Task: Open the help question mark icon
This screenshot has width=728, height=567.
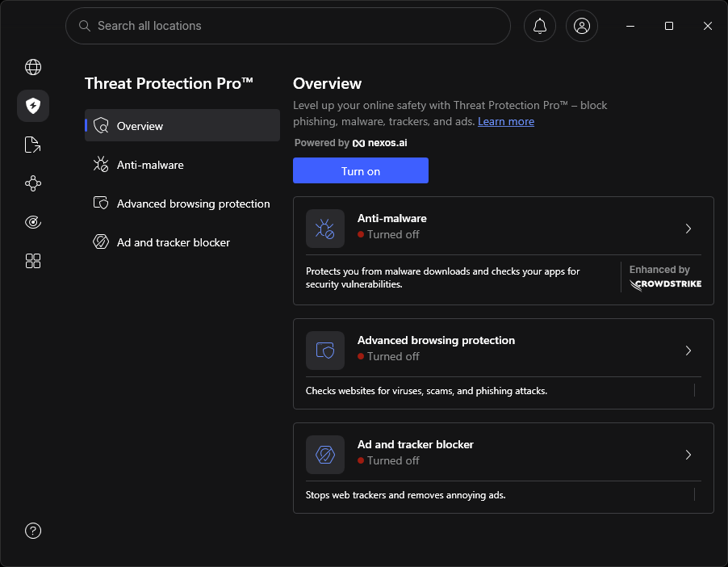Action: click(x=33, y=531)
